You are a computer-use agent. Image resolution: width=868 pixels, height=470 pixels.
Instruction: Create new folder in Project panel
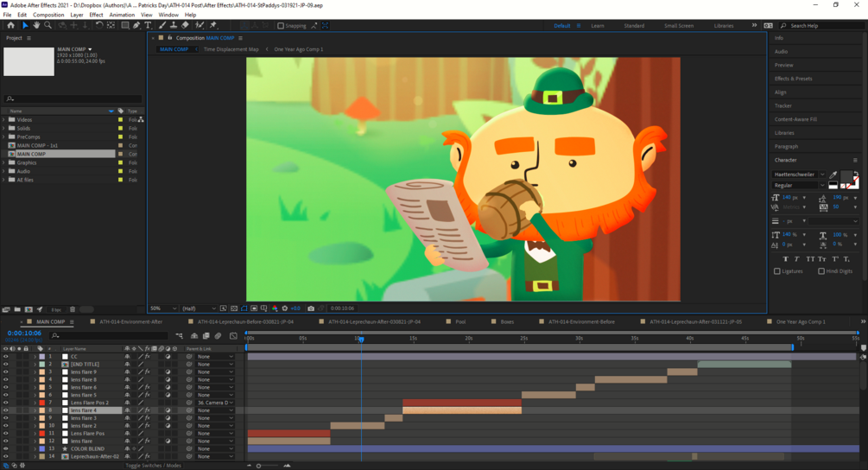coord(17,309)
